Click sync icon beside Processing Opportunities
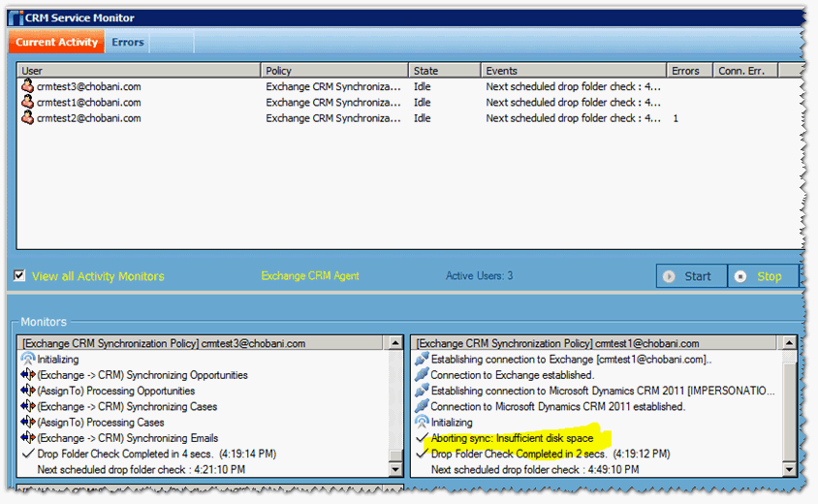Viewport: 818px width, 504px height. (28, 391)
